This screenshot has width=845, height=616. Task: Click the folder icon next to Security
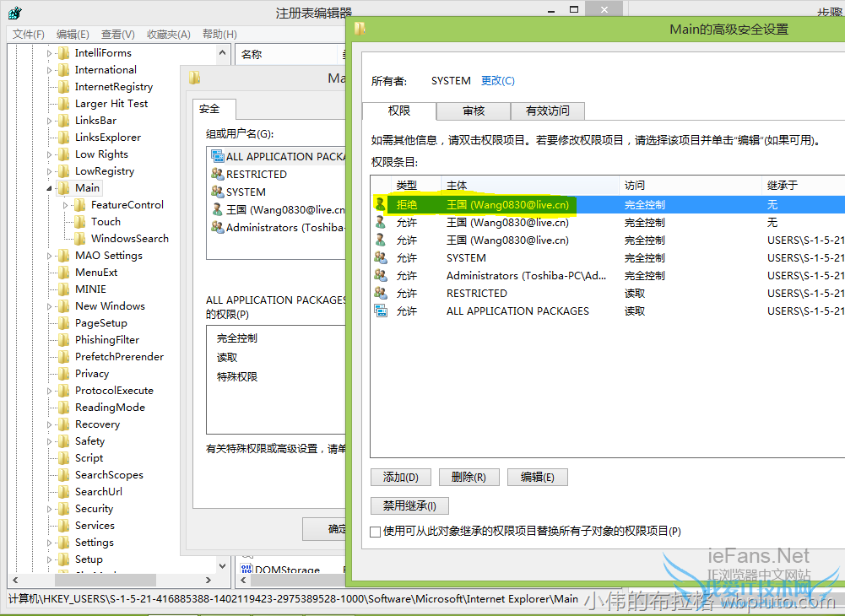(x=63, y=508)
